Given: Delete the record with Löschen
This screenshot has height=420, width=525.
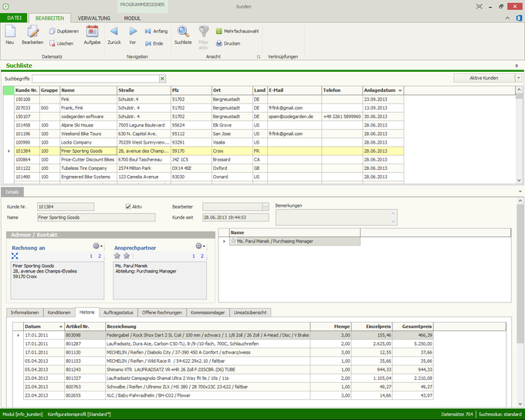Looking at the screenshot, I should tap(62, 43).
